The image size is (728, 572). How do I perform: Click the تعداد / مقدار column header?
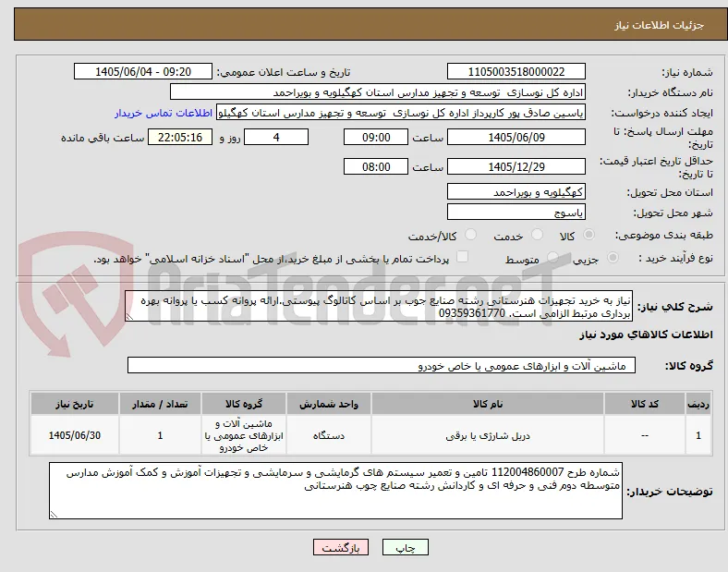[160, 404]
